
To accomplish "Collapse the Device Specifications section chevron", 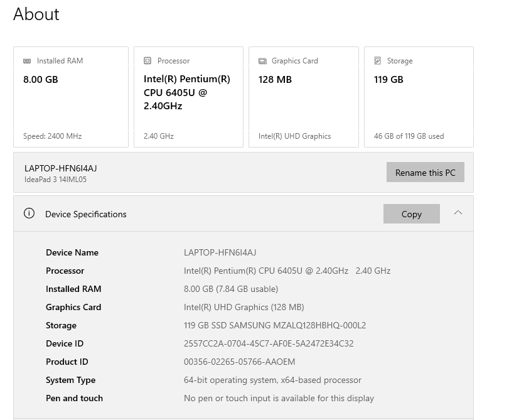I will (x=458, y=213).
